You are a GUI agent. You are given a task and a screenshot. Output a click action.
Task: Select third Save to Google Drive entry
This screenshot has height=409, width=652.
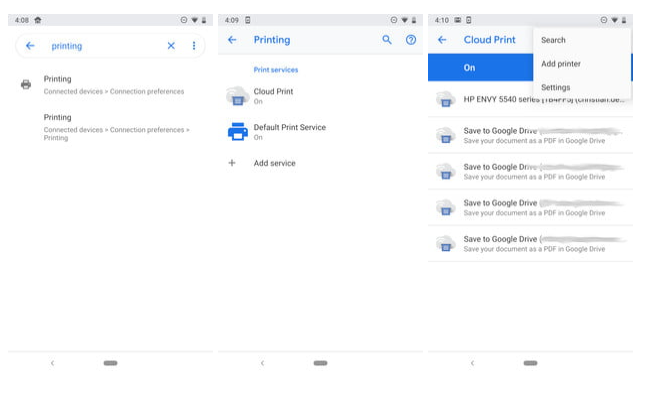click(530, 208)
